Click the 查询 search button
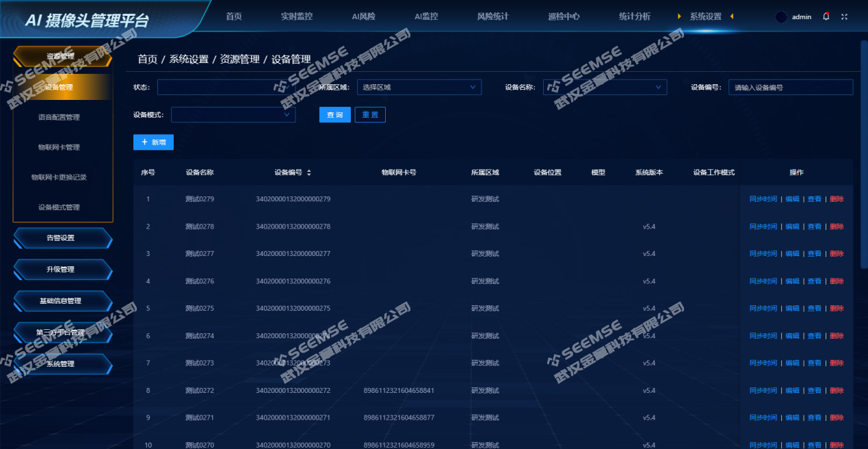 pyautogui.click(x=335, y=115)
